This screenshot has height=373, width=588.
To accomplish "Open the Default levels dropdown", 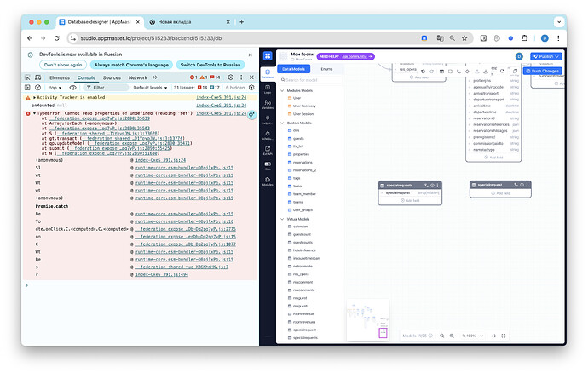I will pos(150,88).
